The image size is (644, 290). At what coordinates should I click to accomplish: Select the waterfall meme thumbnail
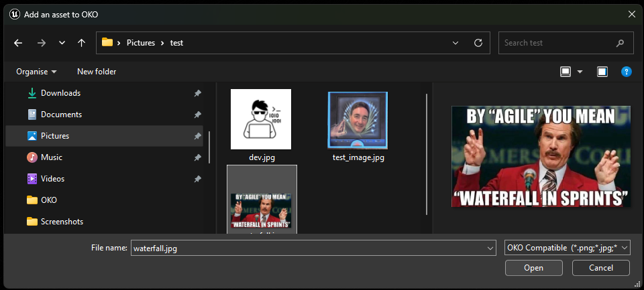(x=261, y=210)
